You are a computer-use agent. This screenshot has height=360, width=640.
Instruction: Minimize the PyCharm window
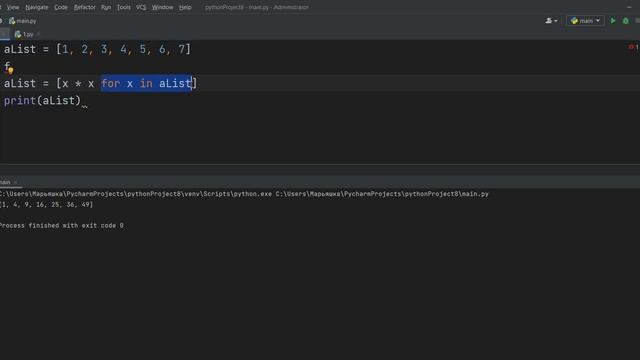click(x=629, y=7)
